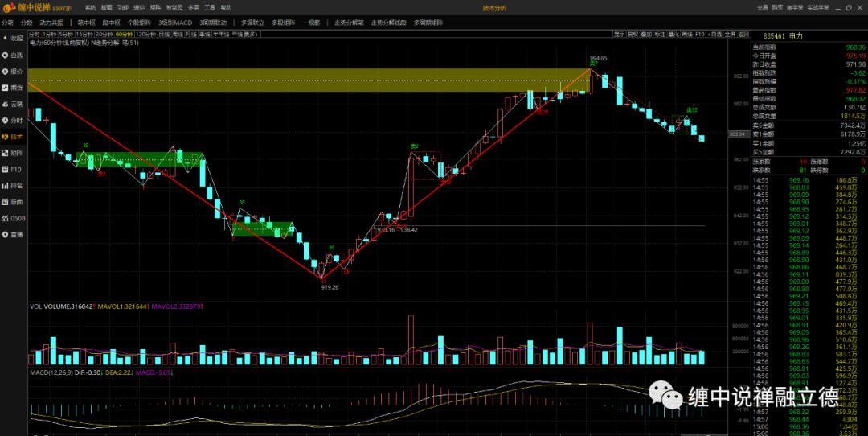
Task: Switch to 月线 monthly period tab
Action: [191, 35]
